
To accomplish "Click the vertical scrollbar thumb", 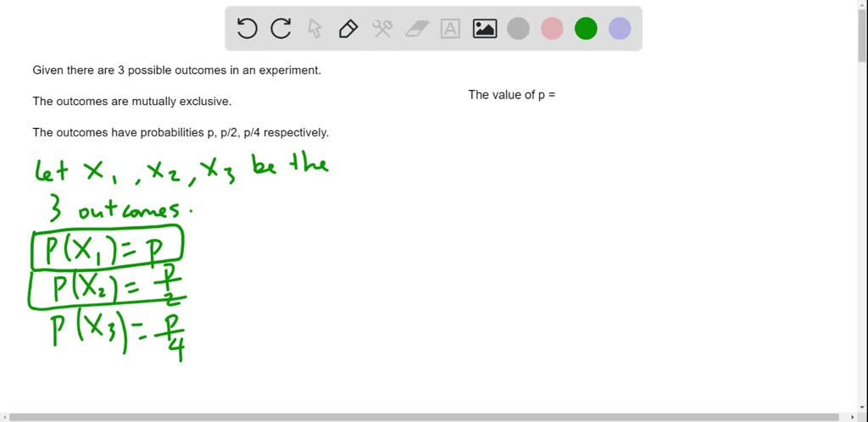I will pyautogui.click(x=862, y=36).
